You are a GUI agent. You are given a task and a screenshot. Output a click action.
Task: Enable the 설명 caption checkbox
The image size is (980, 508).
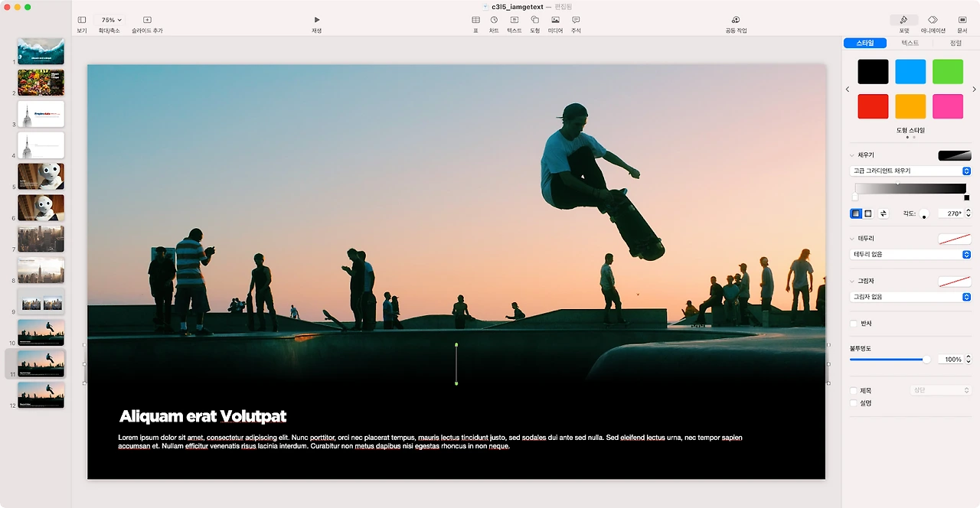pyautogui.click(x=854, y=402)
